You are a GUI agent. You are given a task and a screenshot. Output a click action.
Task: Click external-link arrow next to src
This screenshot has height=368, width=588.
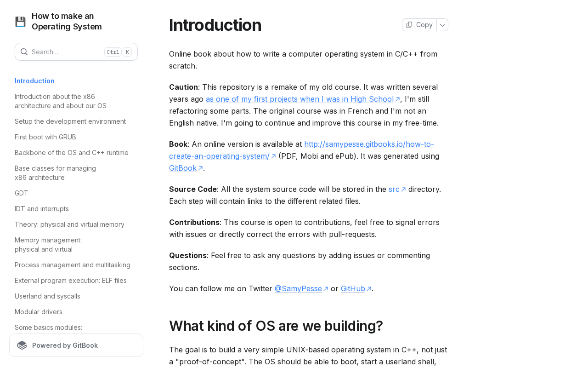403,190
